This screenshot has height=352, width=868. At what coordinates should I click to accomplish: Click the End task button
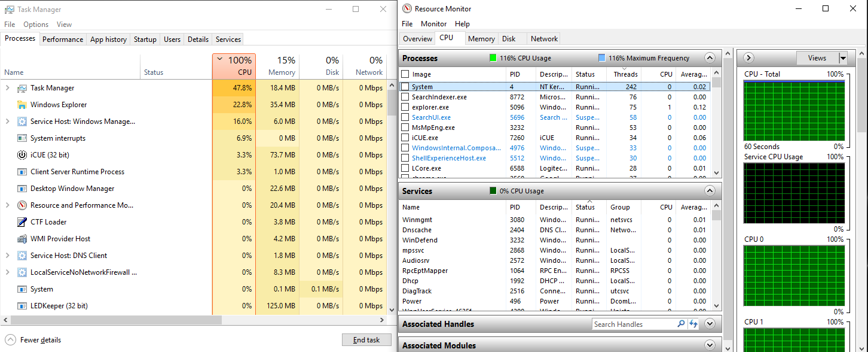point(366,340)
